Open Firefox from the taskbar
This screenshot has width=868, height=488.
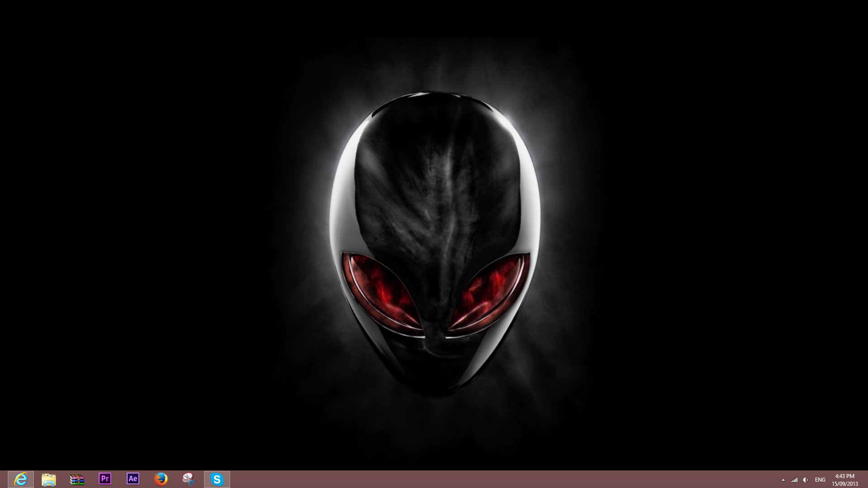coord(161,479)
